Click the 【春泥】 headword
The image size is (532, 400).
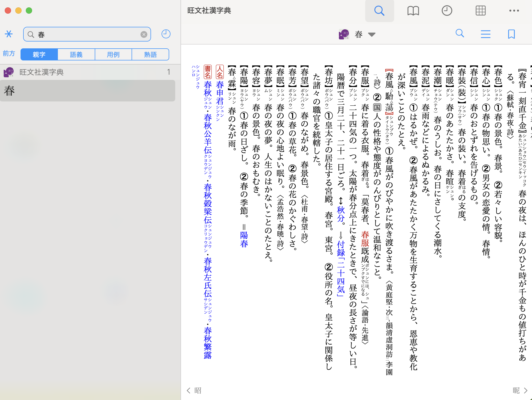425,76
